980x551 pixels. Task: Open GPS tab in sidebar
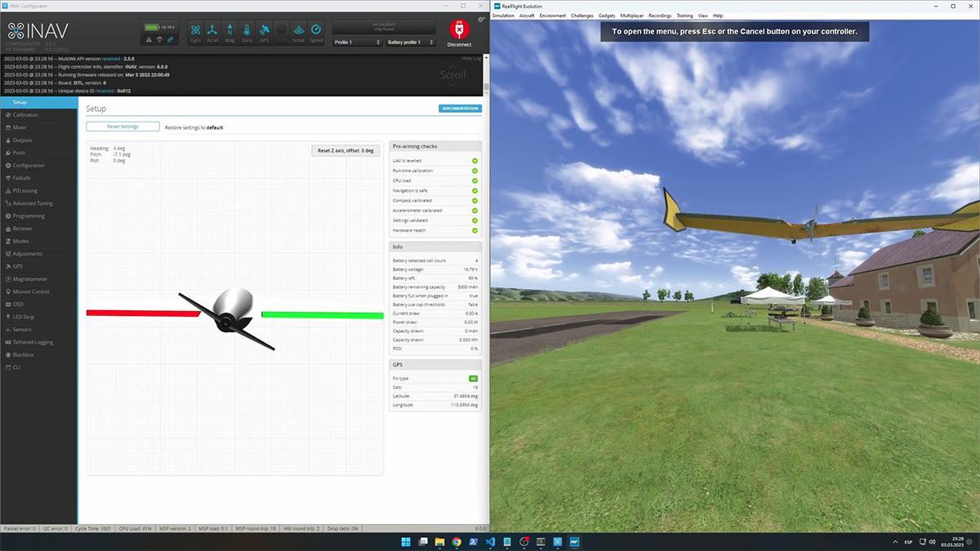click(38, 266)
